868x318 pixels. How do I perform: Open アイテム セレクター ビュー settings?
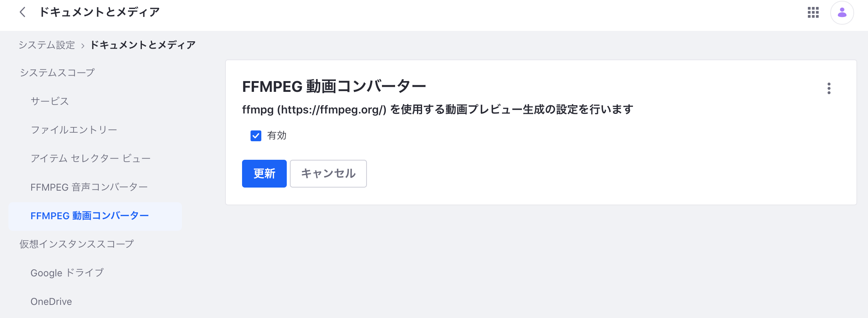tap(91, 158)
